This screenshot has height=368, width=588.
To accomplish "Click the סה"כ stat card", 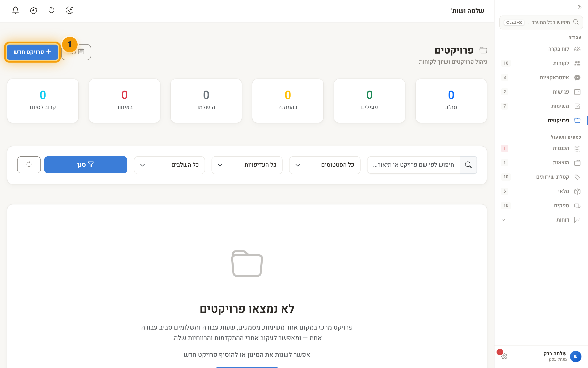I will click(451, 101).
